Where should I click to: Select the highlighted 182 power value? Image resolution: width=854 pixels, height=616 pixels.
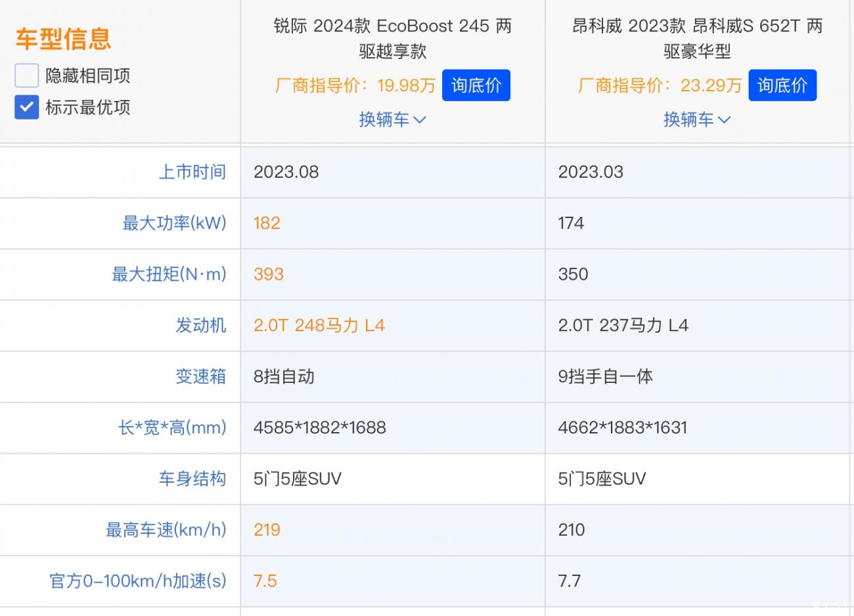267,223
